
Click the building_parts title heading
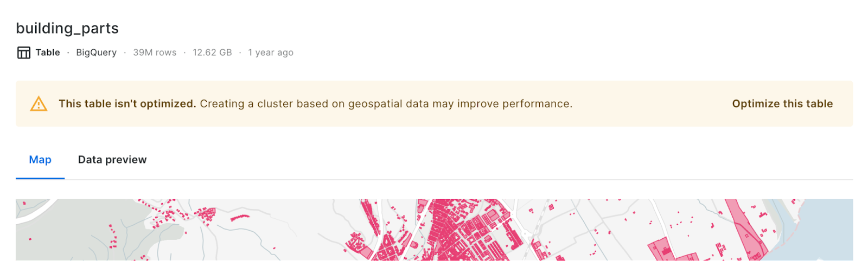67,28
